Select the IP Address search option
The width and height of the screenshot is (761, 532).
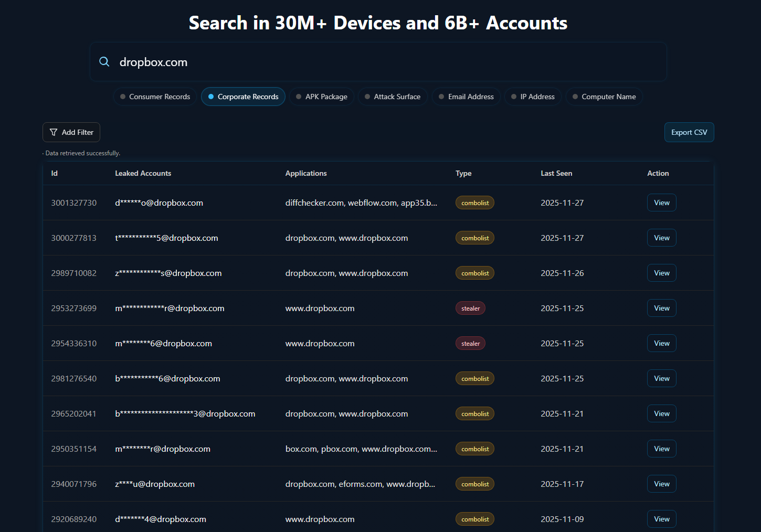coord(532,97)
